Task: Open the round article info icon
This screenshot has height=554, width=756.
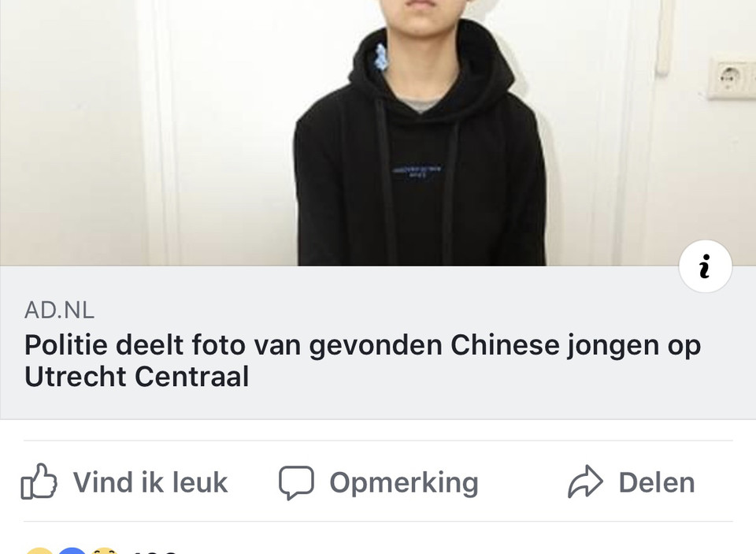Action: tap(706, 266)
